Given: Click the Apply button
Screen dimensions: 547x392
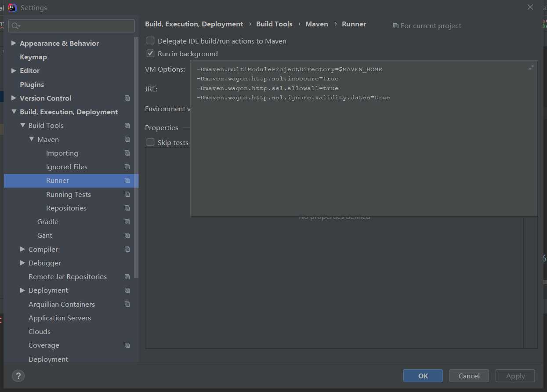Looking at the screenshot, I should pyautogui.click(x=515, y=376).
